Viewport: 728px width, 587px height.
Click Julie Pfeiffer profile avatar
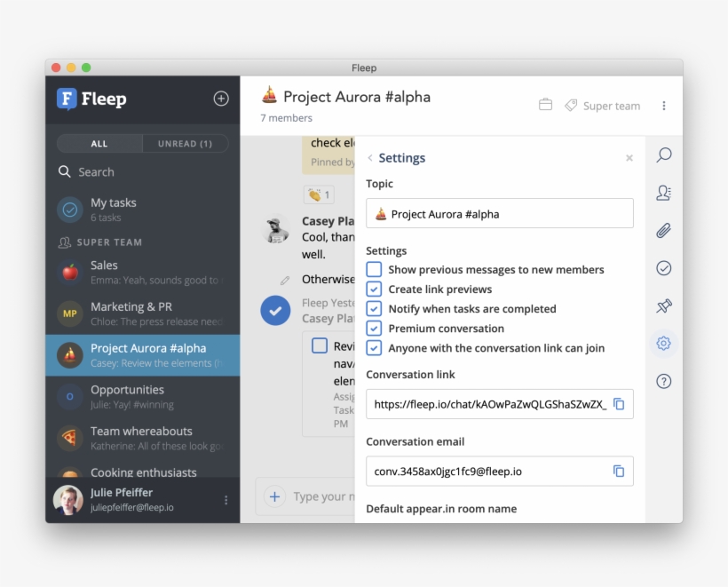(68, 500)
